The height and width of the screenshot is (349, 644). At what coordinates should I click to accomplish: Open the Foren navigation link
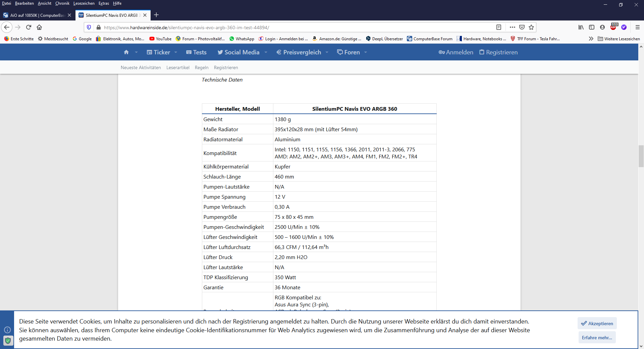pyautogui.click(x=348, y=52)
